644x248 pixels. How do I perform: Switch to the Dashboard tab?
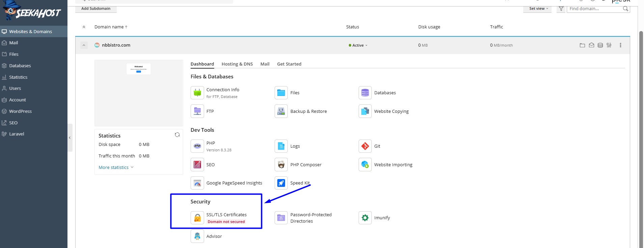tap(202, 64)
